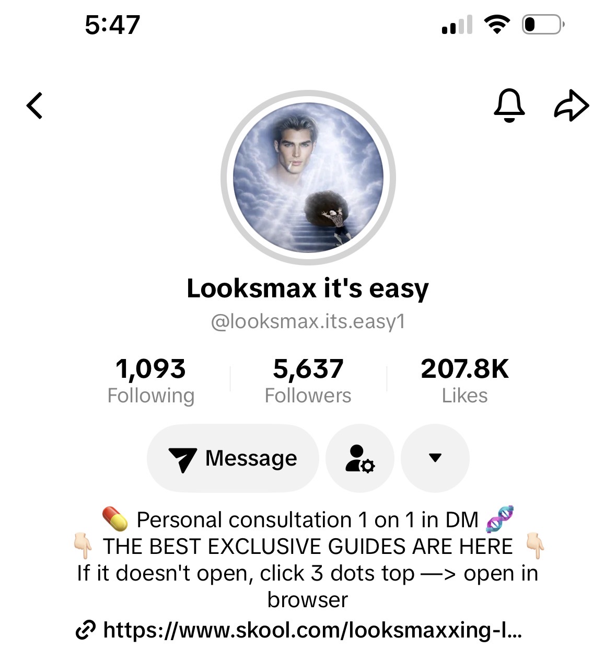Tap the cellular signal bars icon
616x672 pixels.
(x=457, y=25)
